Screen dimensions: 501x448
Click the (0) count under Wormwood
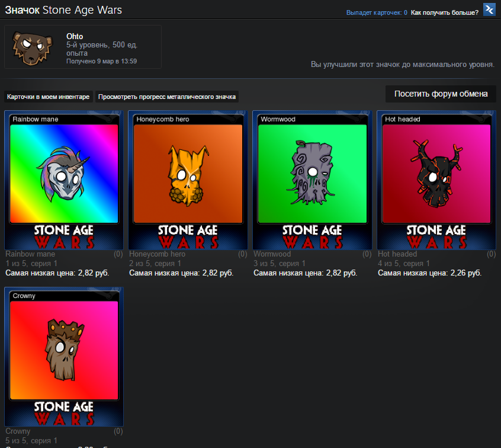pos(367,254)
